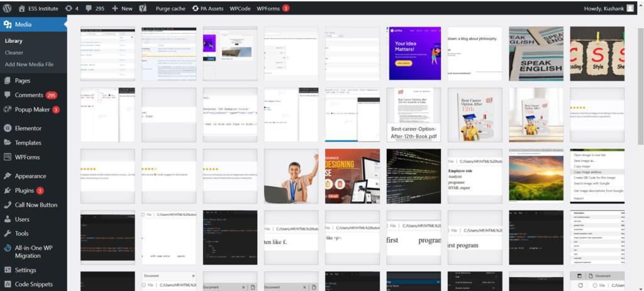The image size is (644, 291).
Task: Select the Astra Your Idea Matters thumbnail
Action: (414, 54)
